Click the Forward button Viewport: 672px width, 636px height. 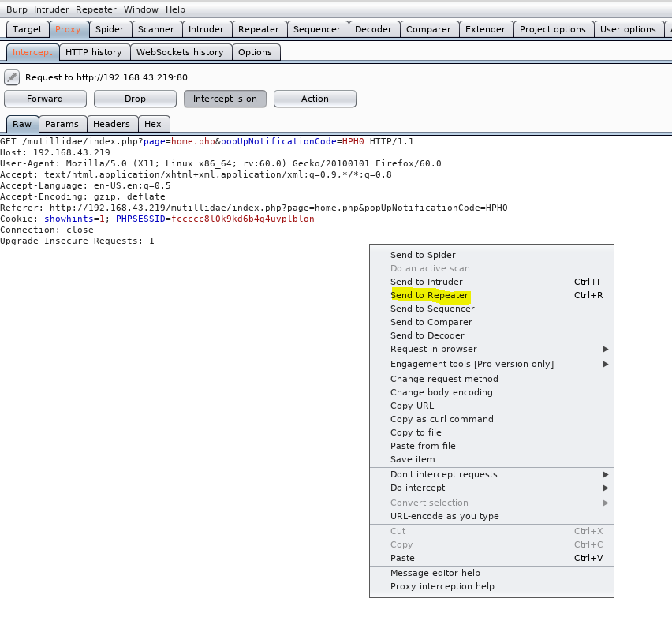(x=45, y=99)
